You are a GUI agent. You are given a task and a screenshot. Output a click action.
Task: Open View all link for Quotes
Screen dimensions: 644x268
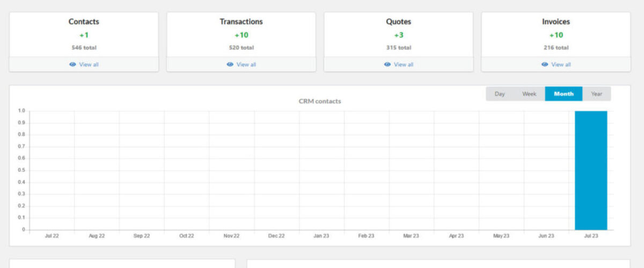(403, 64)
